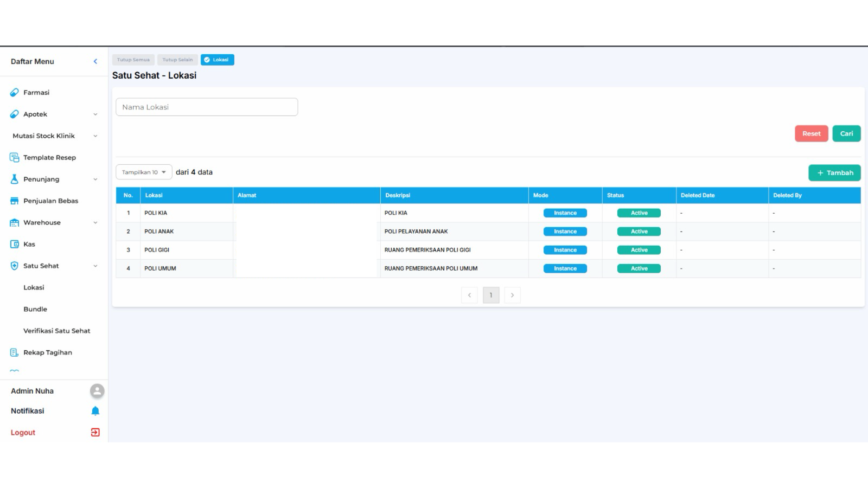The image size is (868, 488).
Task: Open the Penjualan Bebas store icon
Action: coord(15,201)
